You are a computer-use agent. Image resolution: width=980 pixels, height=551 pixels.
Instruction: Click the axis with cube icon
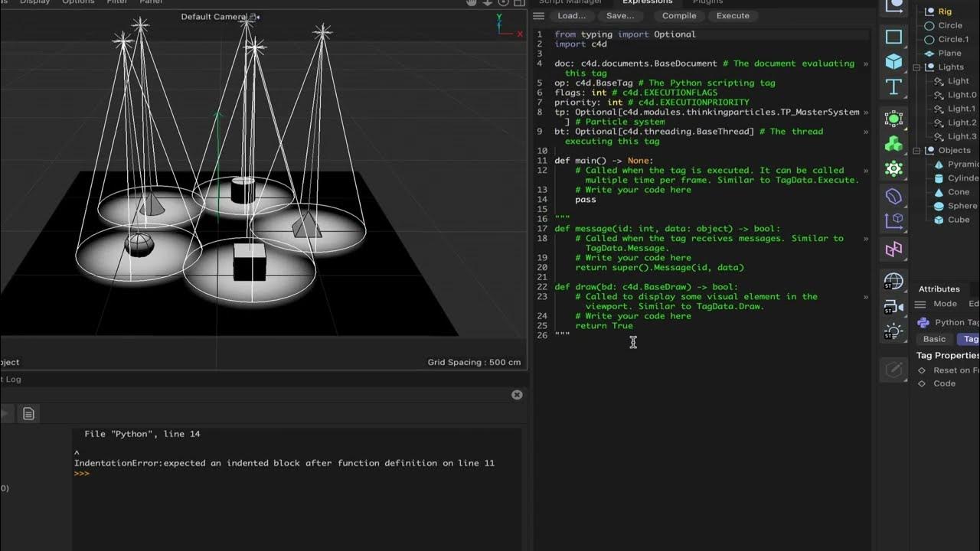[893, 222]
